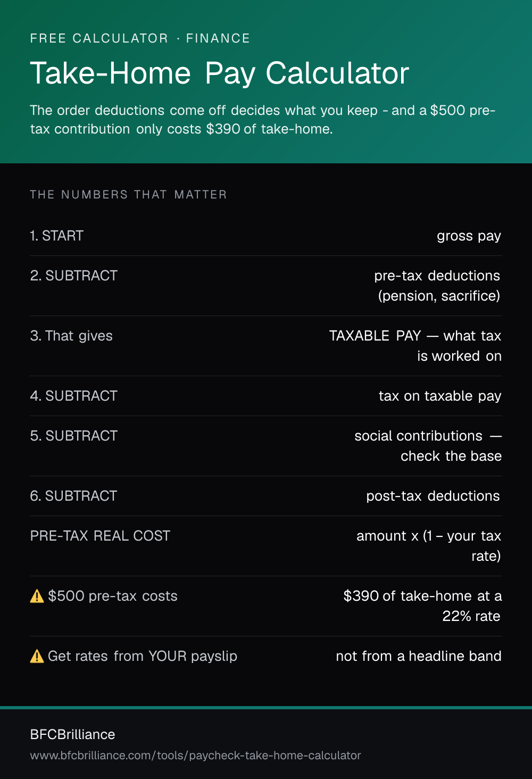Click the tax on taxable pay text
The height and width of the screenshot is (779, 532).
coord(440,396)
